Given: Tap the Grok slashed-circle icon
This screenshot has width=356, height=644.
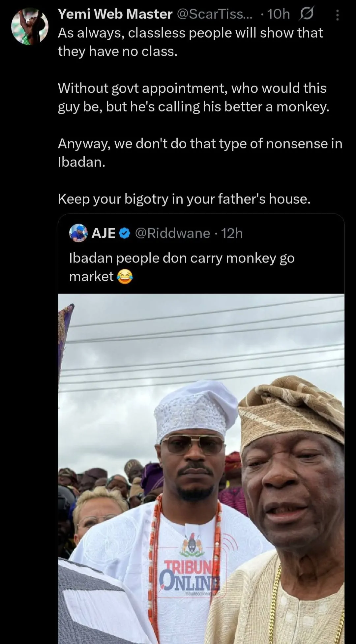Looking at the screenshot, I should [x=307, y=14].
